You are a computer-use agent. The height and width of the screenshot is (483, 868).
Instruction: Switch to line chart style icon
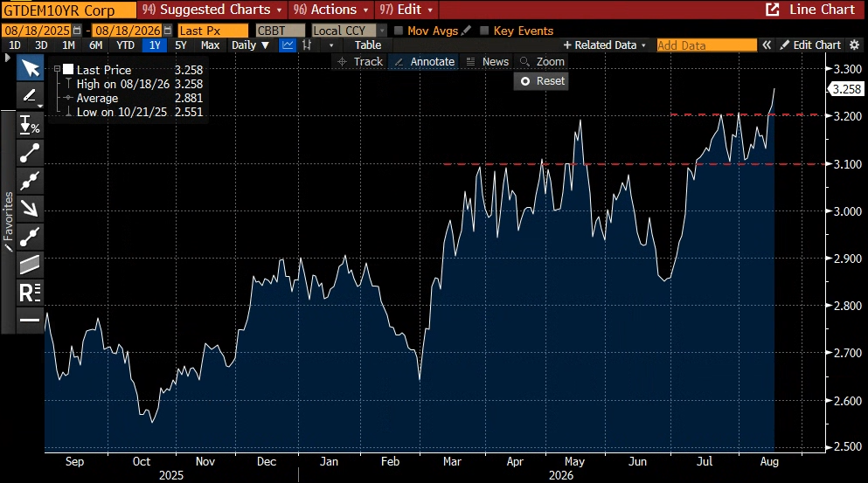point(288,45)
